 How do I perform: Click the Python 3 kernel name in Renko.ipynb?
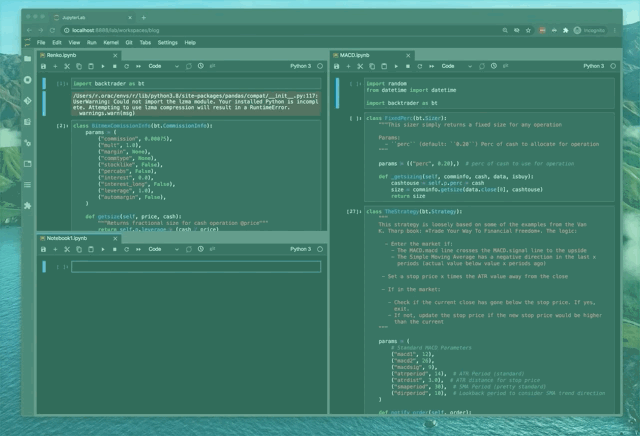pos(300,66)
